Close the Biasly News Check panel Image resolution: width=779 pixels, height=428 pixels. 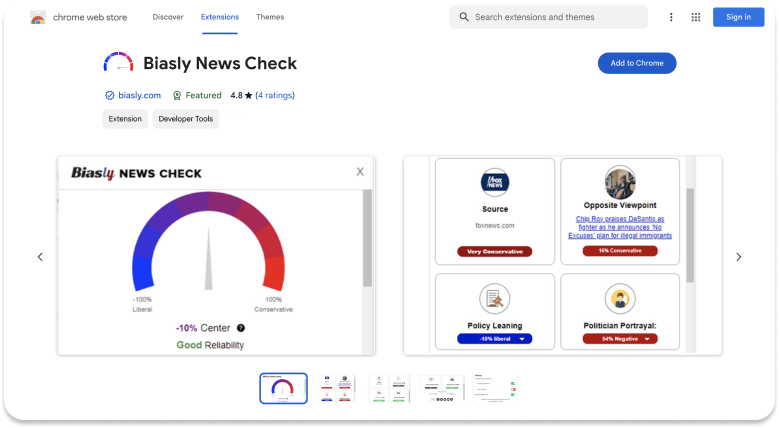(x=360, y=172)
